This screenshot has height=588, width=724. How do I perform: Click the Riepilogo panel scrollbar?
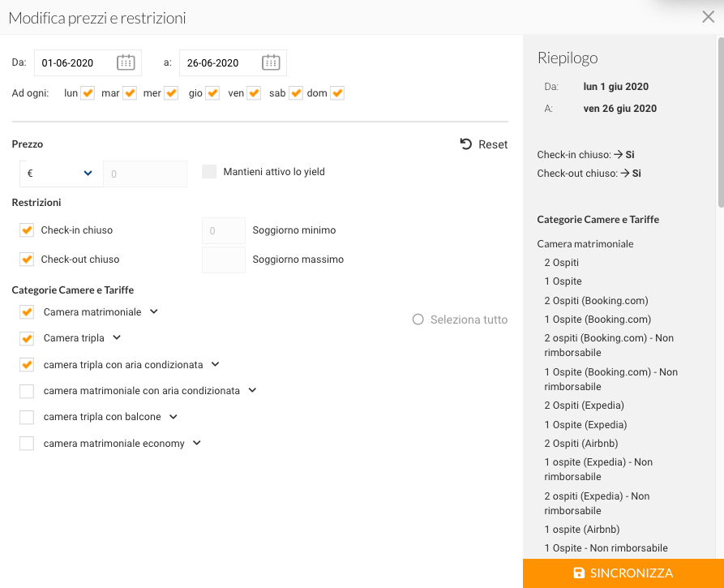click(x=721, y=122)
